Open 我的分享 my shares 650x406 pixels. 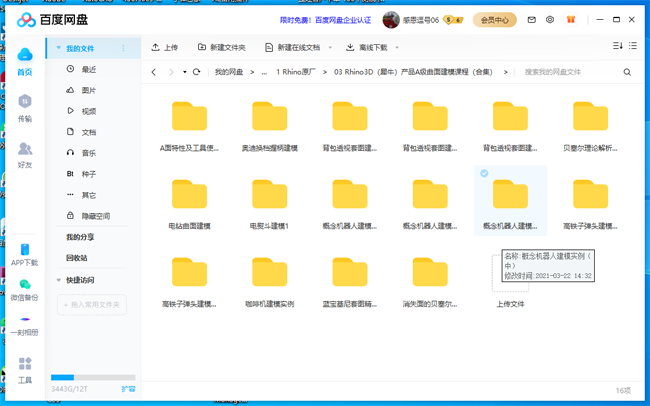click(x=80, y=237)
